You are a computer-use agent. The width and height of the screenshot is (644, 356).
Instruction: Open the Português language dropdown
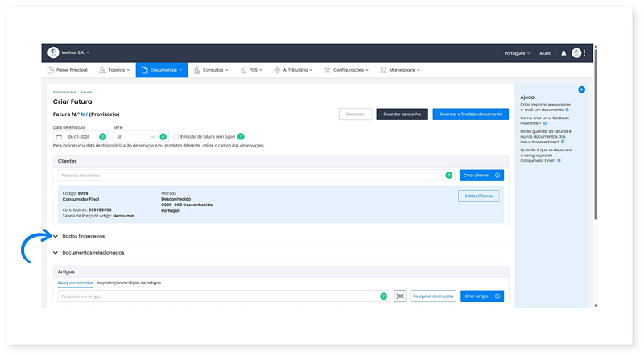tap(516, 53)
